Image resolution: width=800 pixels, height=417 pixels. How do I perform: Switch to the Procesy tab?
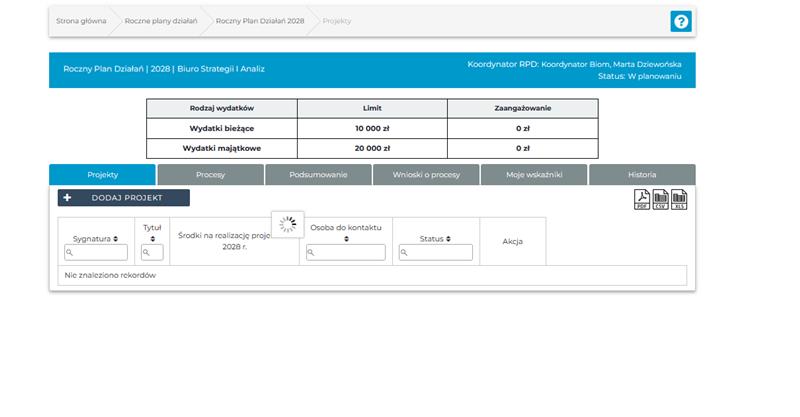[210, 175]
